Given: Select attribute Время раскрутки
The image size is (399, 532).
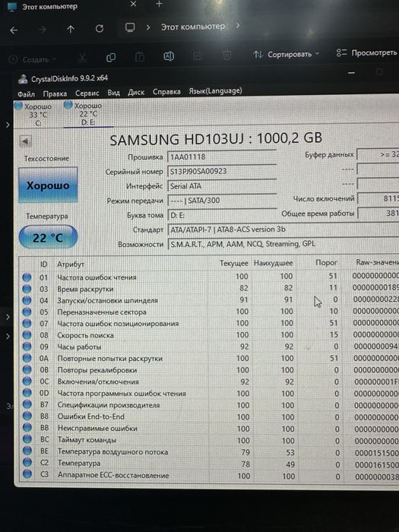Looking at the screenshot, I should (x=85, y=289).
